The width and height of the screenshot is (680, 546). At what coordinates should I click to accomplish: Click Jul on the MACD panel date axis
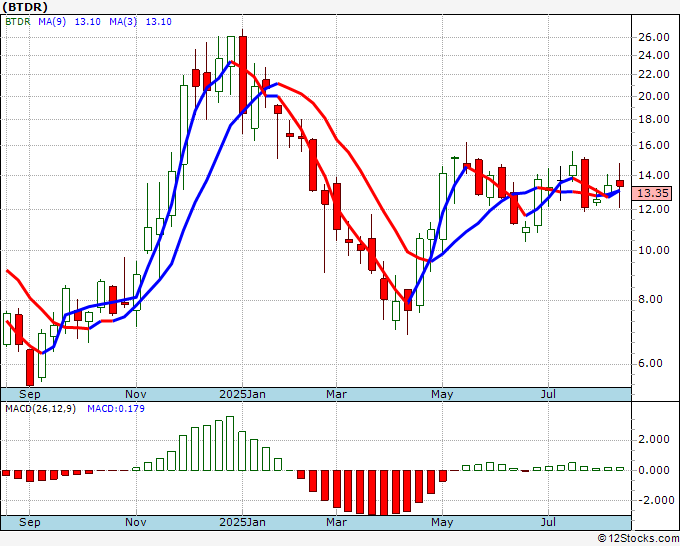coord(549,522)
